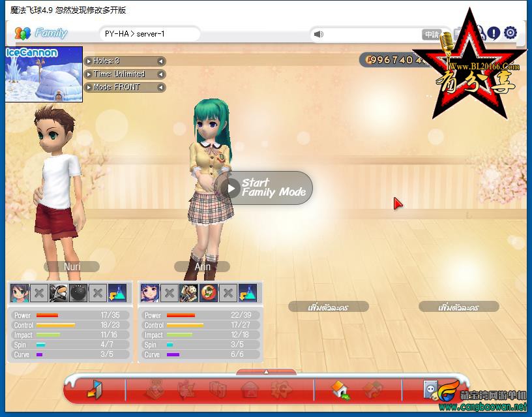Click the dimmed shop box icon

tap(155, 390)
